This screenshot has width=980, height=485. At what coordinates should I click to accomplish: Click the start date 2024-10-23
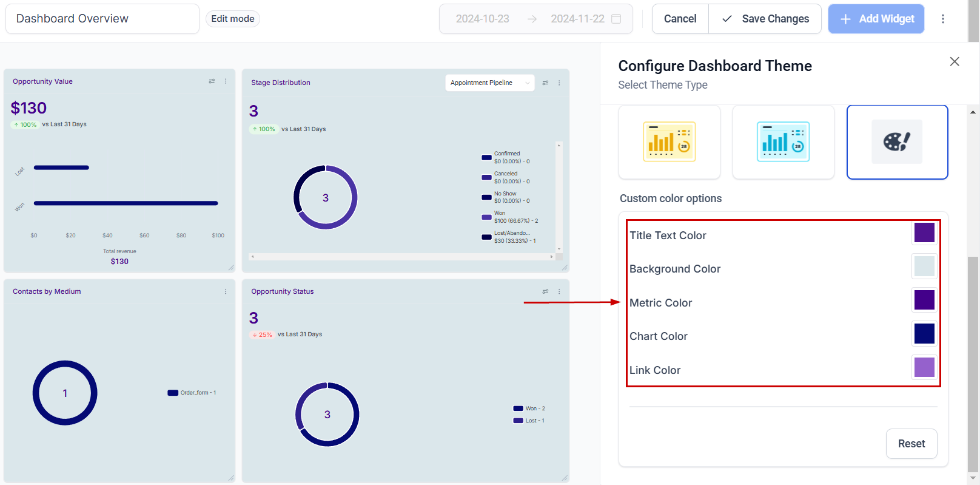(x=483, y=19)
